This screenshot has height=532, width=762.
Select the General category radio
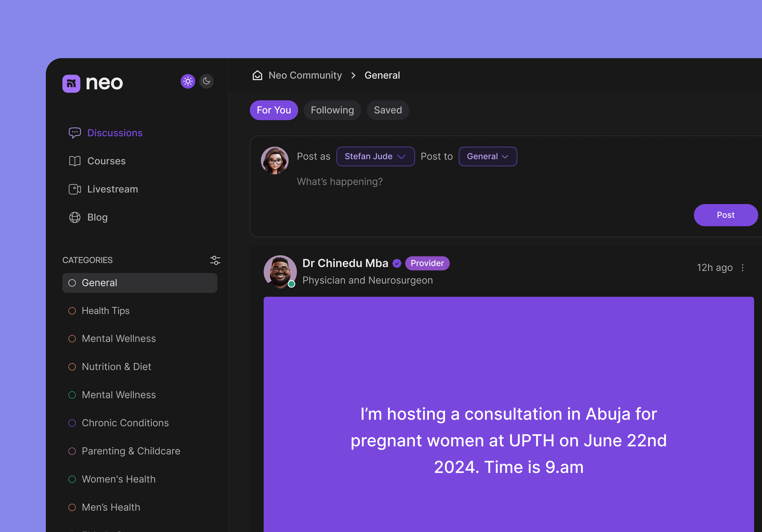[72, 283]
